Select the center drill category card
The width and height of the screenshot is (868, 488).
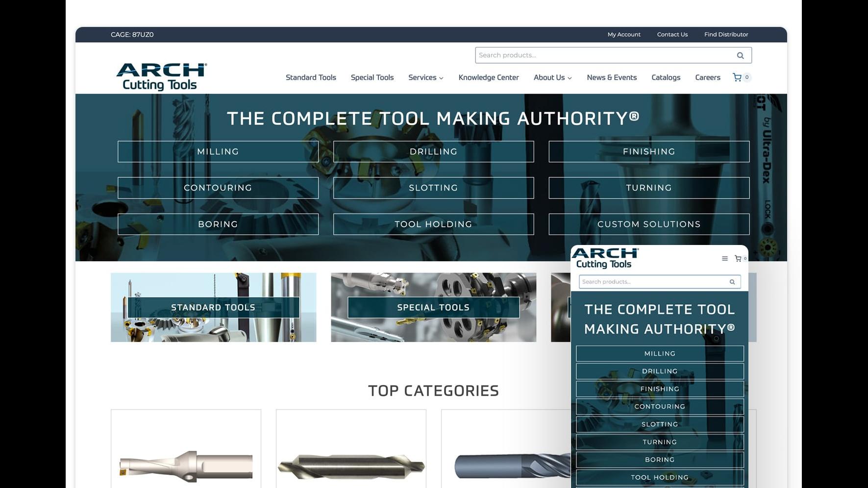coord(351,449)
